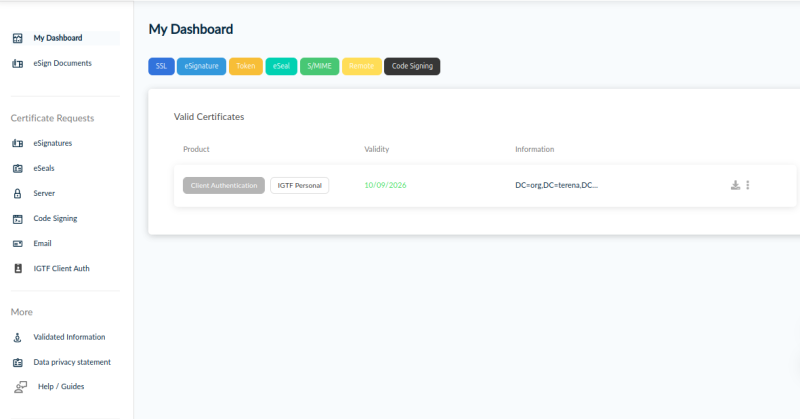Select the SSL filter tag
Image resolution: width=800 pixels, height=419 pixels.
pos(161,66)
